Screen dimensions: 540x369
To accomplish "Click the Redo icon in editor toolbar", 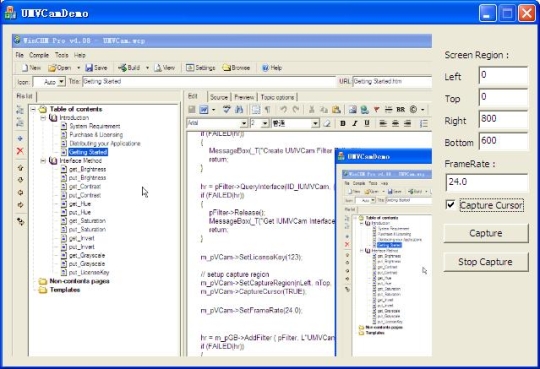I will pyautogui.click(x=295, y=110).
